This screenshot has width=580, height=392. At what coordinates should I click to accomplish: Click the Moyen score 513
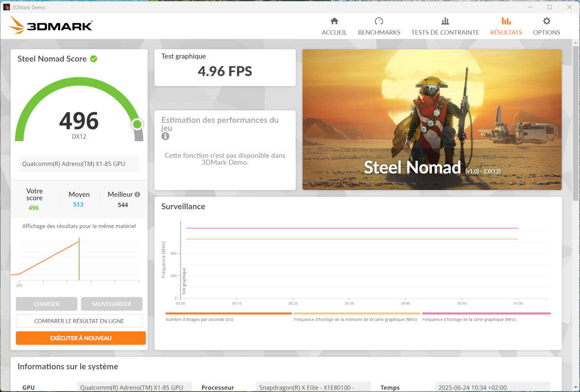tap(78, 204)
